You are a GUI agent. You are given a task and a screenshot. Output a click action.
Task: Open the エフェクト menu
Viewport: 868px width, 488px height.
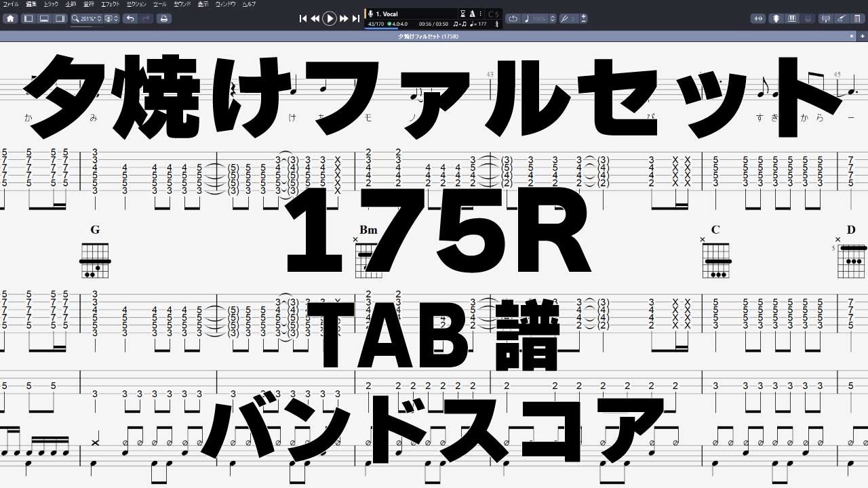[x=110, y=4]
